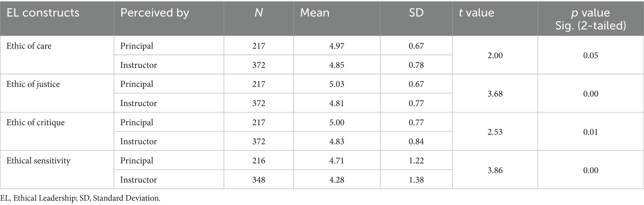Click the "t value" column header
Screen dimensions: 644x205
tap(476, 13)
